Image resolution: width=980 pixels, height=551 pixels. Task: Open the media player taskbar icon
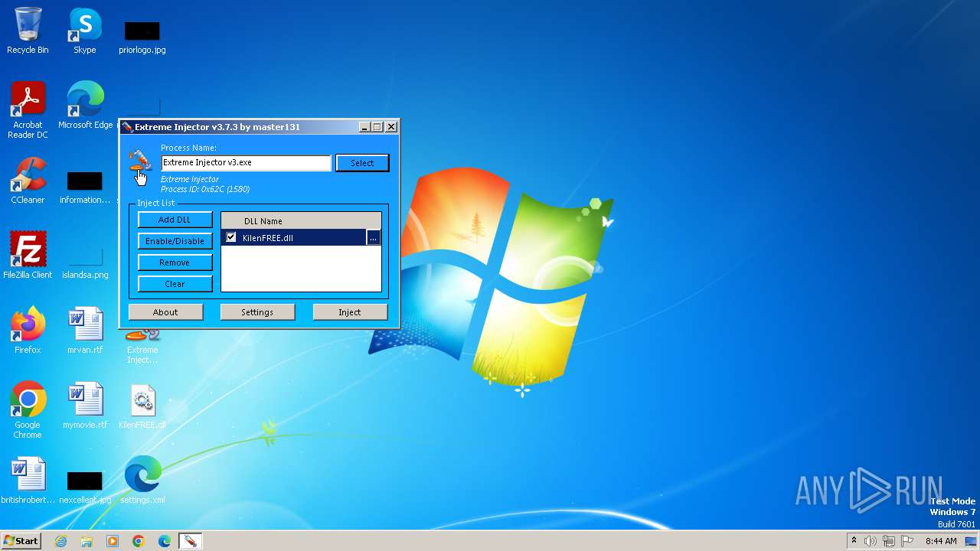coord(113,541)
